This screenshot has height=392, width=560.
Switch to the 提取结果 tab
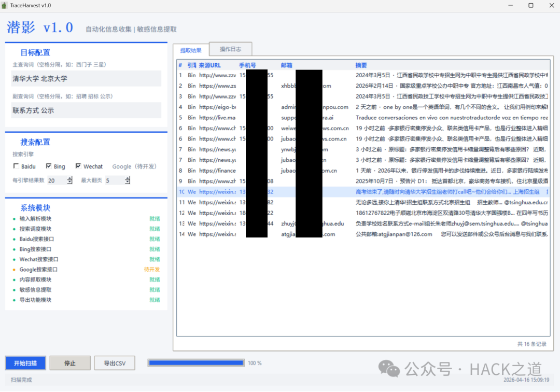(191, 50)
